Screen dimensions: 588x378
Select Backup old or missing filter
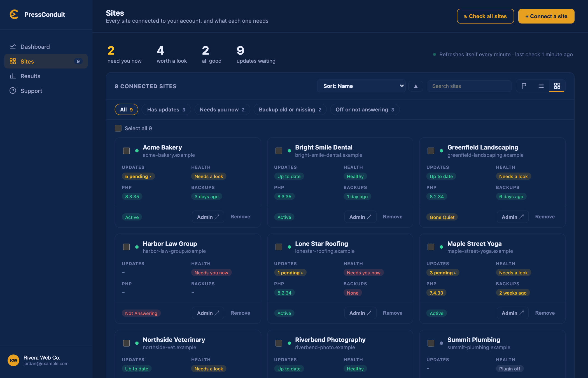(x=290, y=109)
